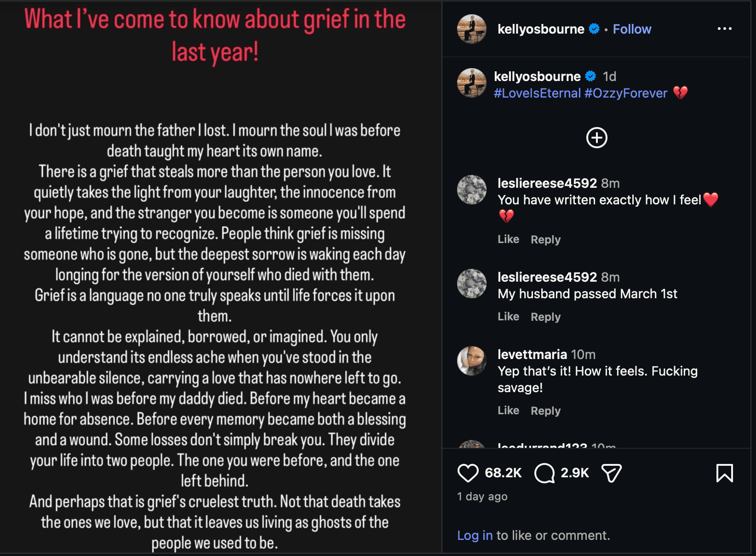Viewport: 756px width, 556px height.
Task: Reply to the 'My husband passed' comment
Action: point(546,317)
